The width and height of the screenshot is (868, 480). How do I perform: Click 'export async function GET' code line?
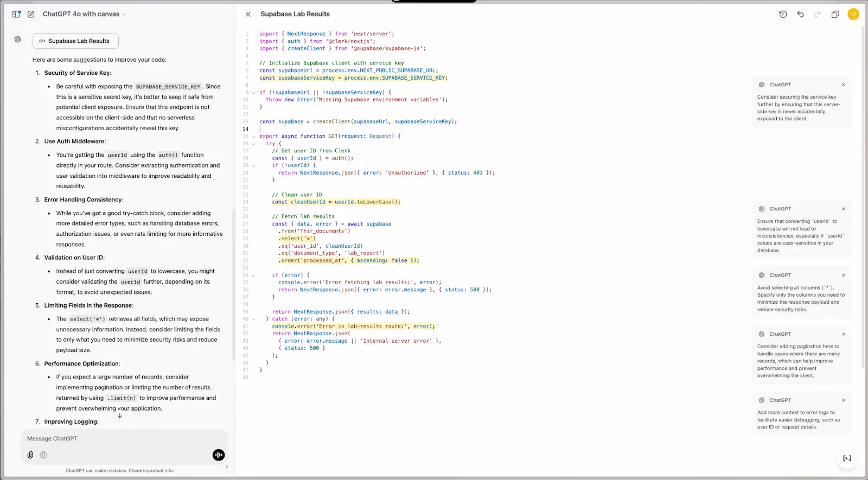point(330,137)
